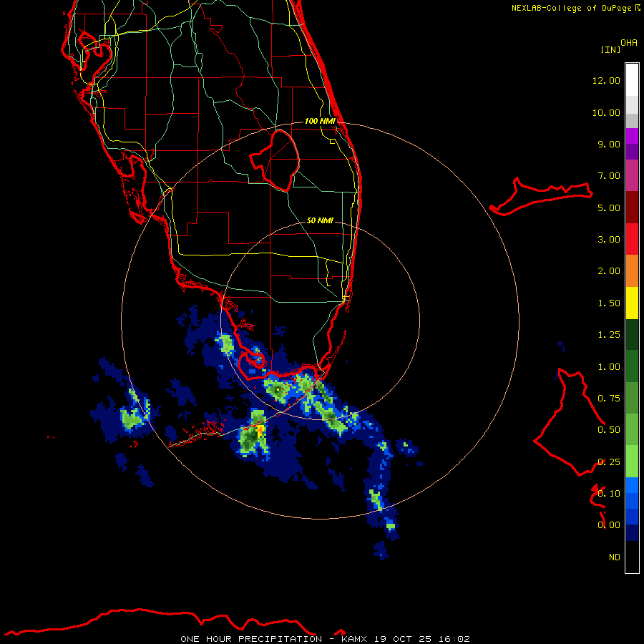
Task: Pick the magenta legend swatch near 9.00
Action: point(632,137)
